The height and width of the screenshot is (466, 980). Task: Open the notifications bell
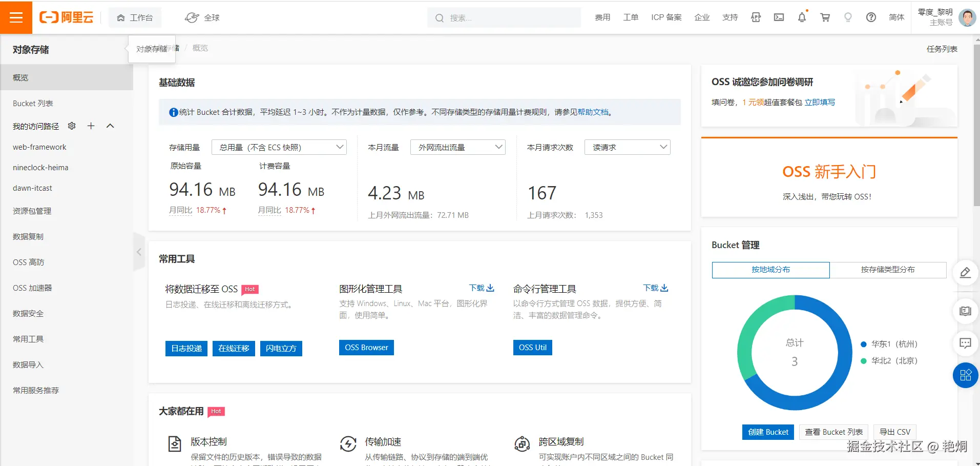(802, 17)
